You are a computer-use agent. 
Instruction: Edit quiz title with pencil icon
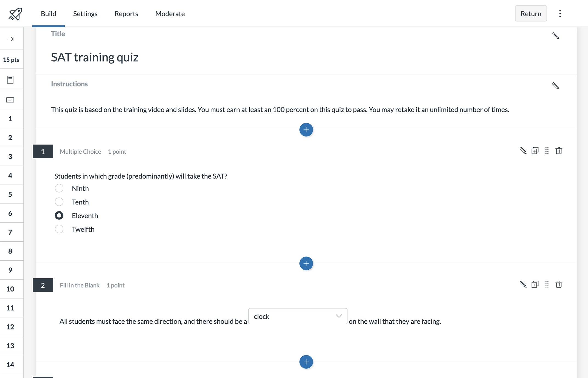[555, 36]
